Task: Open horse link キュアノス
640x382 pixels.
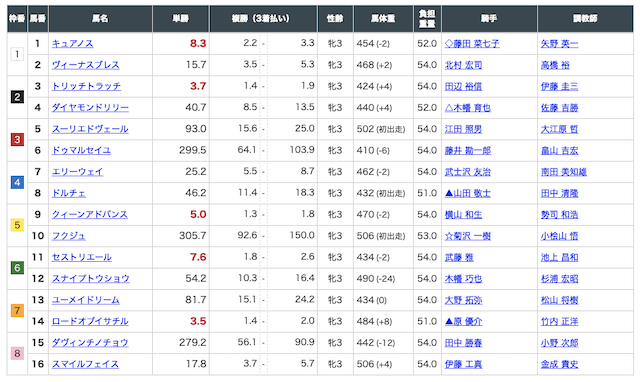Action: click(x=72, y=44)
